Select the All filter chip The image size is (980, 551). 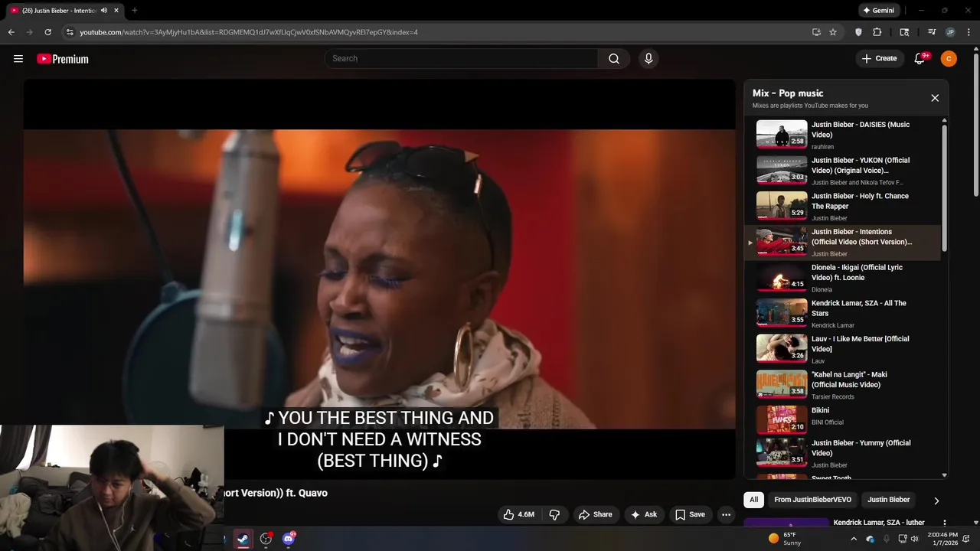[753, 500]
